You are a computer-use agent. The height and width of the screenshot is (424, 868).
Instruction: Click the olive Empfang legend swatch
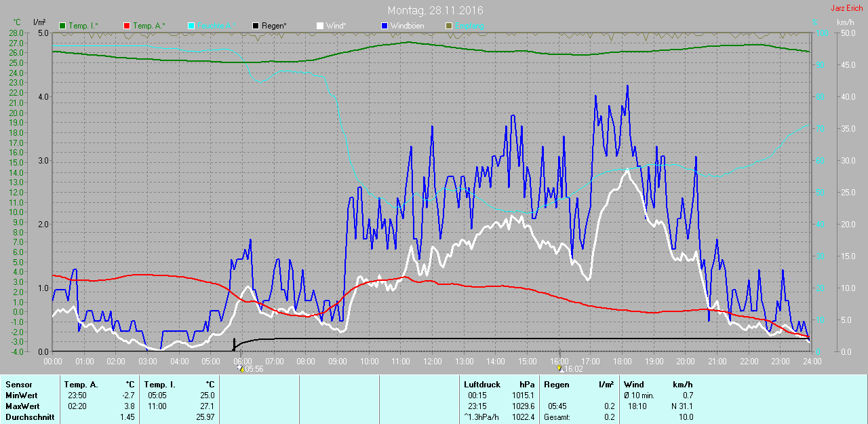448,26
